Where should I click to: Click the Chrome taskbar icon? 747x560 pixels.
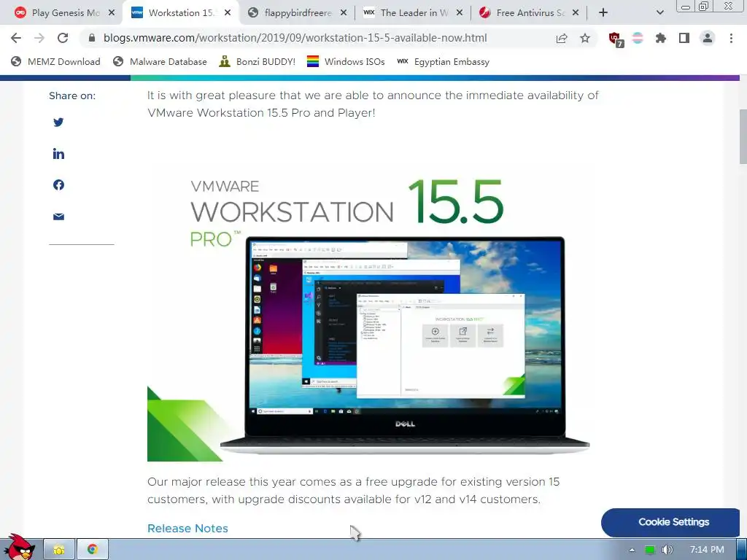point(93,550)
